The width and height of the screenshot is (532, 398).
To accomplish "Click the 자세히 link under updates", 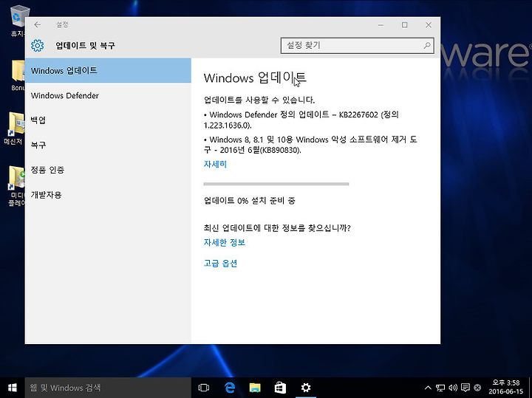I will click(215, 164).
